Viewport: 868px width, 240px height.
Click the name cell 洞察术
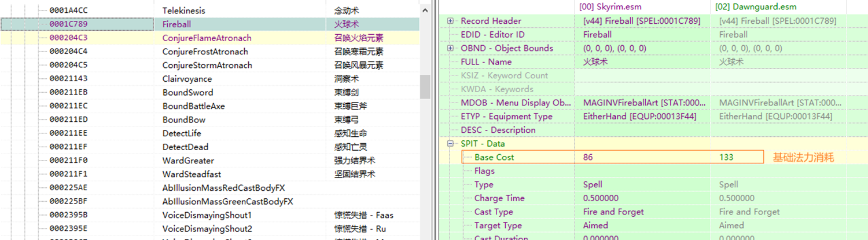(346, 79)
